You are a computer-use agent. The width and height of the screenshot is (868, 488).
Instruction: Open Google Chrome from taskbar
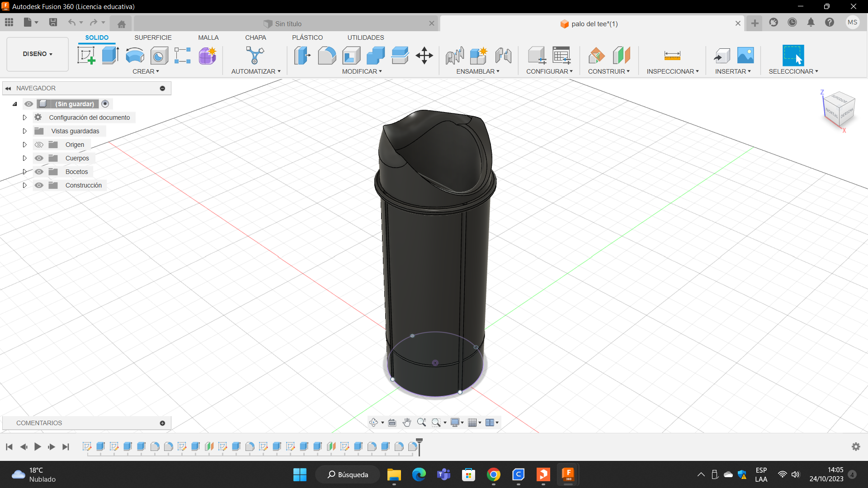point(493,474)
